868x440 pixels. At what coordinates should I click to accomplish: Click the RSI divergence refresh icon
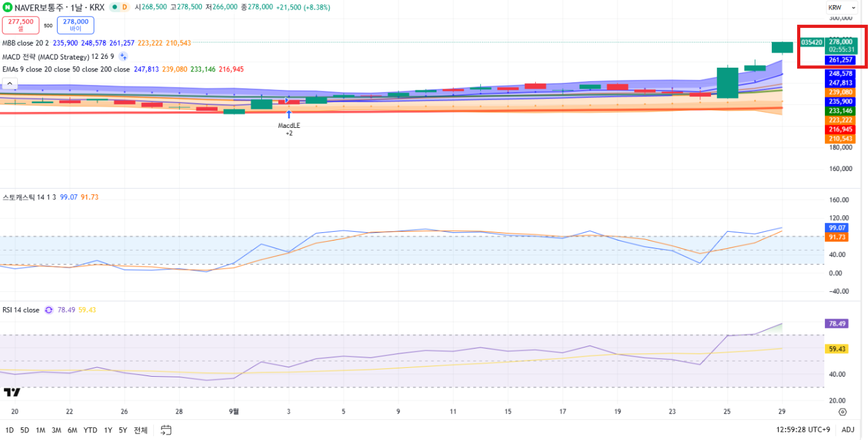click(x=49, y=310)
